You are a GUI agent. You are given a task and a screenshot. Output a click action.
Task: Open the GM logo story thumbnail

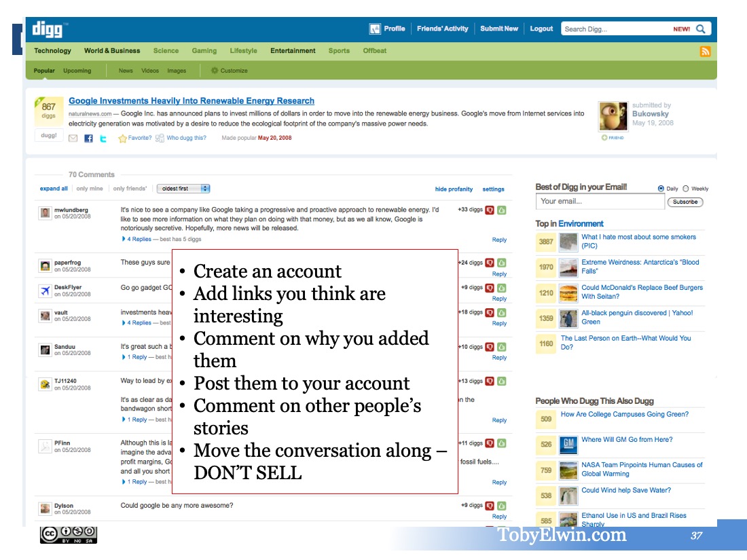568,445
